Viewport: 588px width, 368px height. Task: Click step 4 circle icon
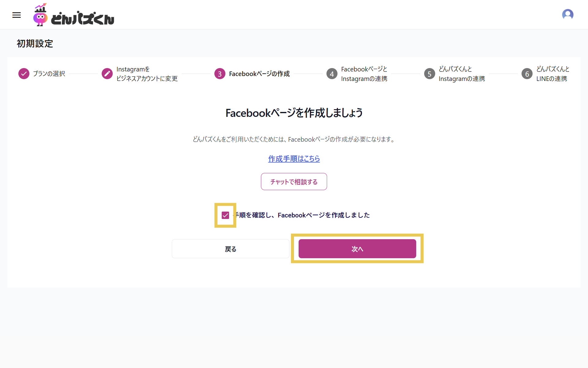coord(332,74)
